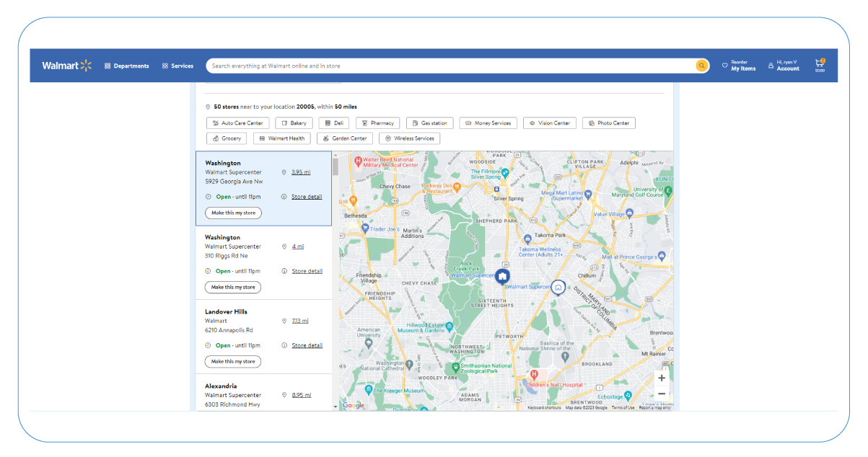Click The Kreeger Museum marker
Viewport: 868px width, 457px height.
point(368,390)
